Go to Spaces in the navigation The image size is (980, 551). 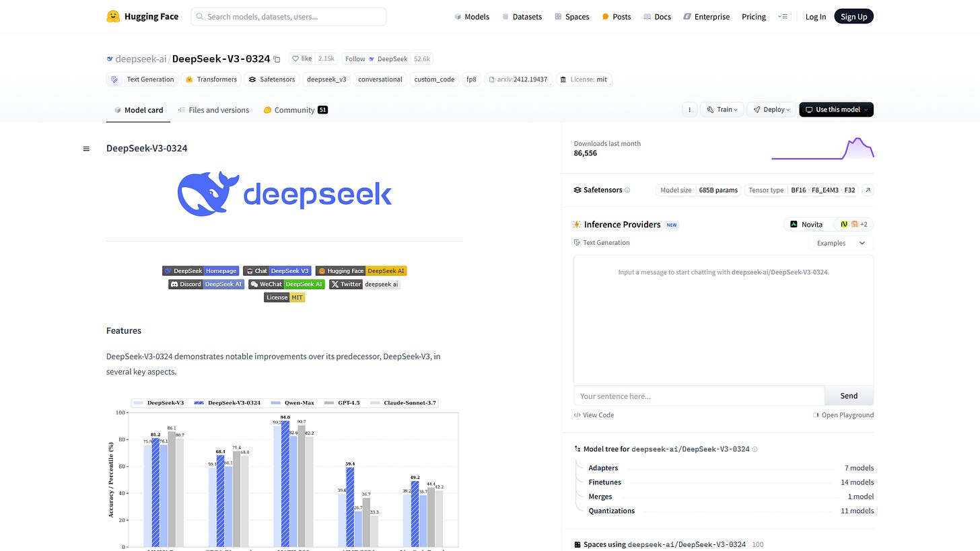coord(571,17)
